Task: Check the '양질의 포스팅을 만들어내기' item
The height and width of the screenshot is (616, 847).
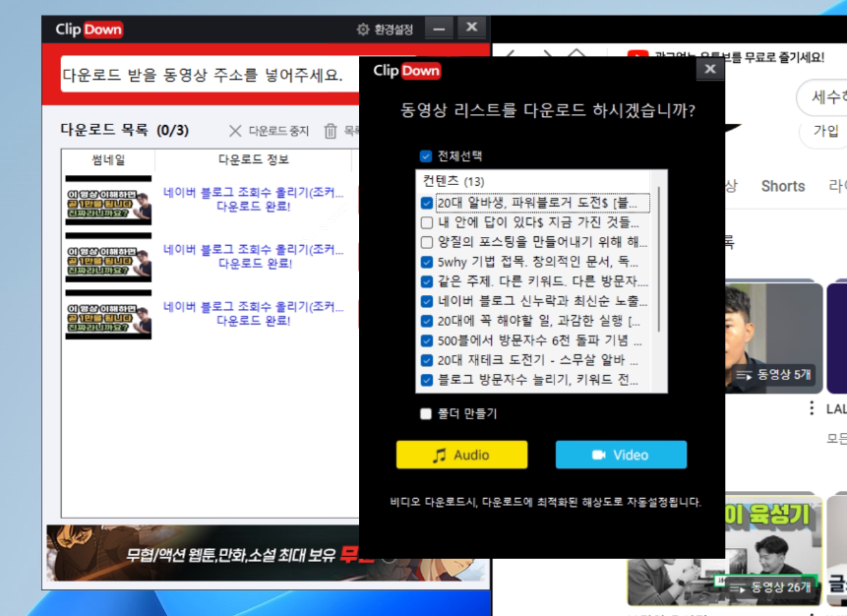Action: (427, 242)
